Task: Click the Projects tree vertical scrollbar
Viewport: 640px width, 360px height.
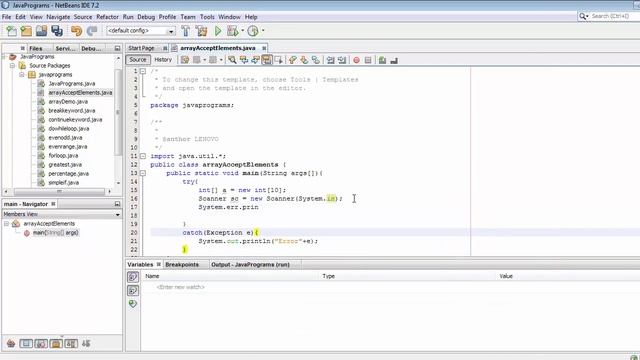Action: tap(118, 120)
